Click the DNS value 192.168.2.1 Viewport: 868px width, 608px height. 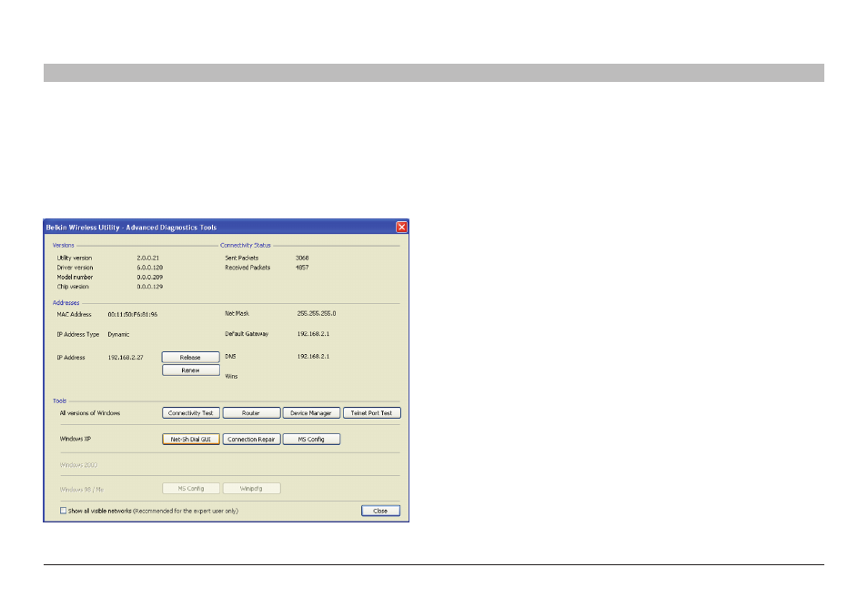point(313,357)
